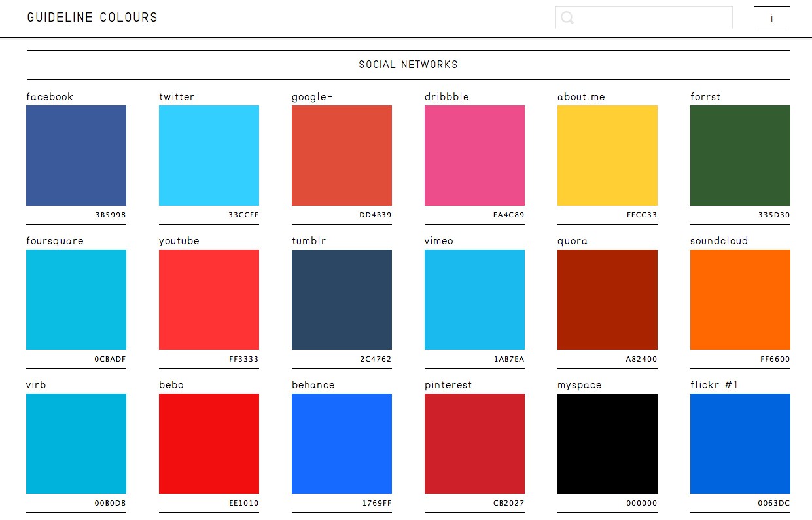Choose the behance blue swatch
812x520 pixels.
click(x=342, y=443)
